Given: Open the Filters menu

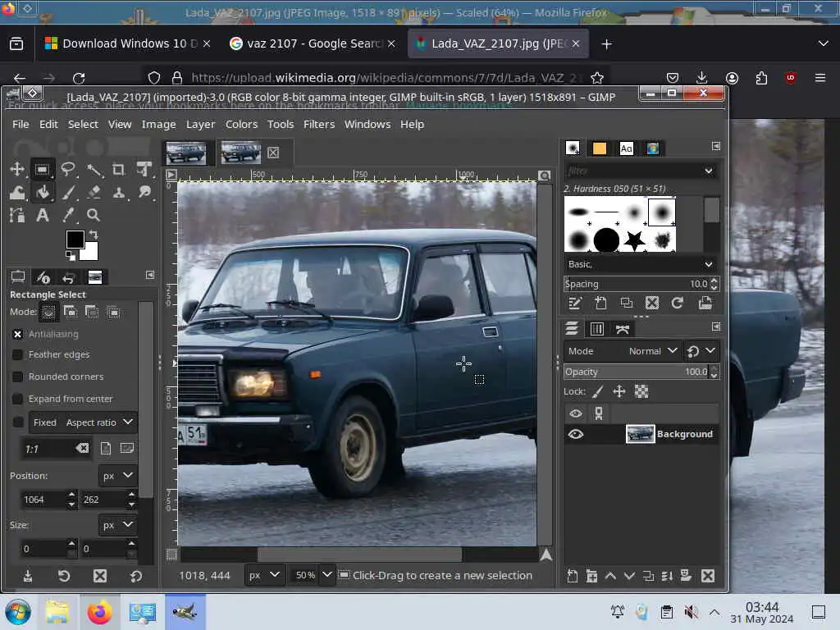Looking at the screenshot, I should [318, 124].
